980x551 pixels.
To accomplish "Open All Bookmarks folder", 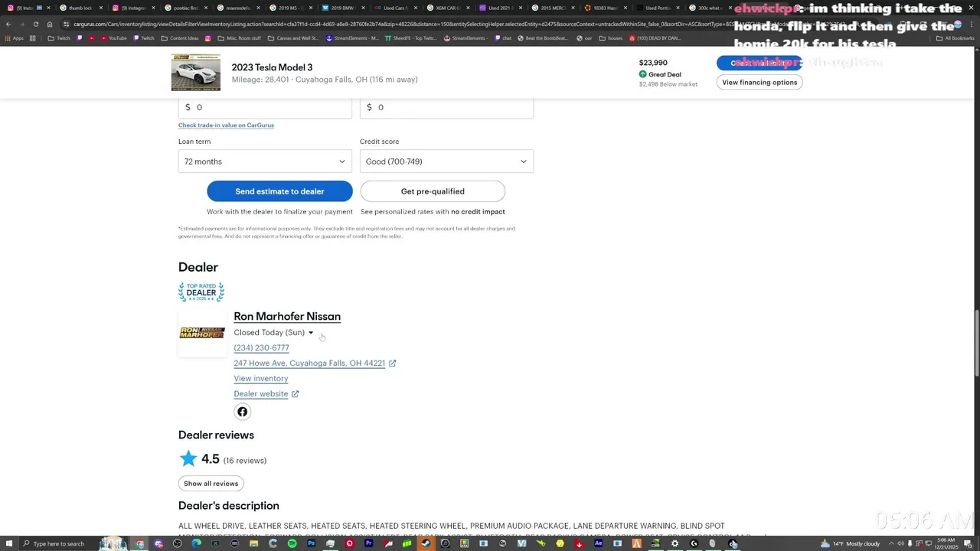I will tap(955, 37).
